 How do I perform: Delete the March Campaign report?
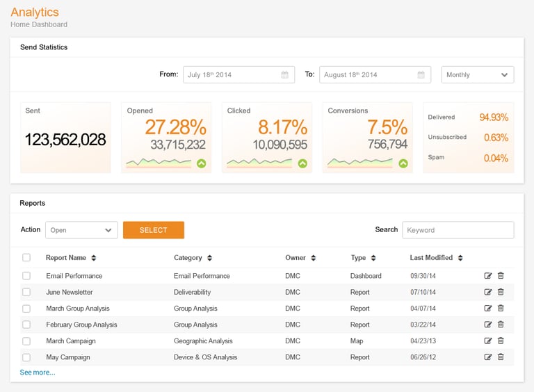point(501,341)
